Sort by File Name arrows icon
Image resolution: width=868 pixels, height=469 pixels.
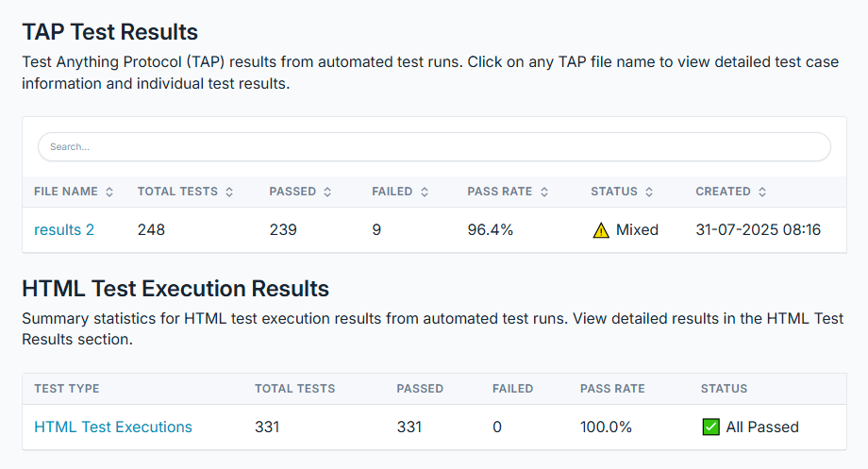click(109, 193)
